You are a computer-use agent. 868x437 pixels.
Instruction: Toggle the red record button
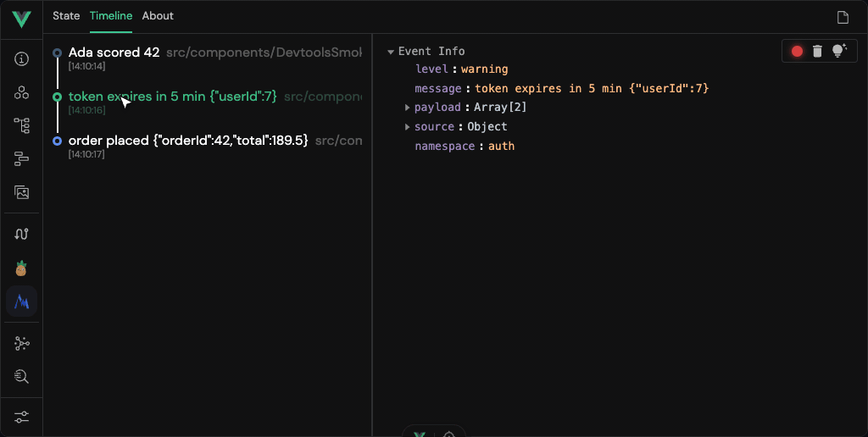[x=797, y=52]
